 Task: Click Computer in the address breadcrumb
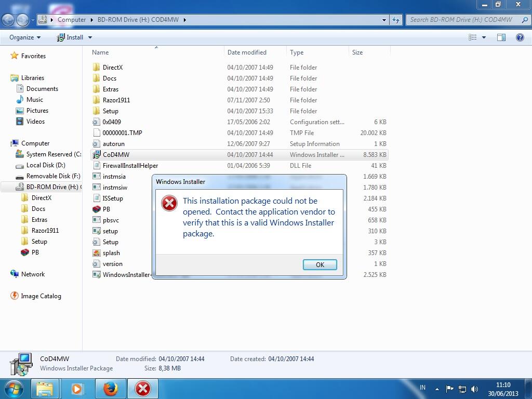72,20
